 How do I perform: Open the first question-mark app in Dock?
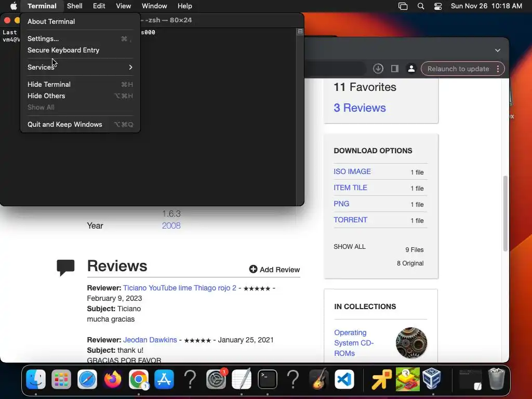point(190,379)
